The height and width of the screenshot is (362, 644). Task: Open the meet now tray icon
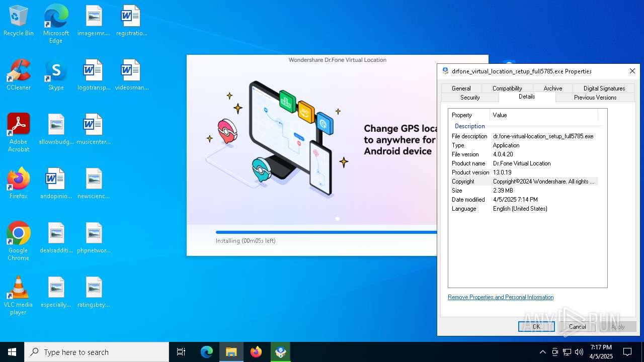point(555,352)
